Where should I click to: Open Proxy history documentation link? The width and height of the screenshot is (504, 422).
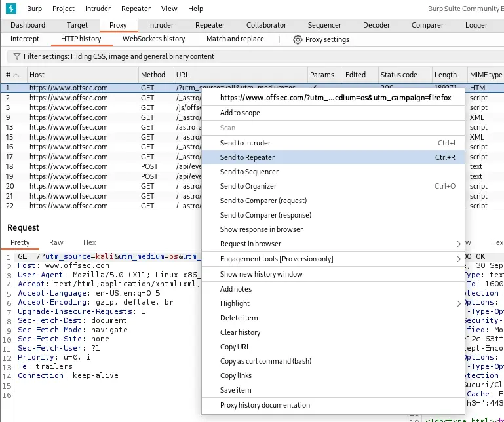pyautogui.click(x=265, y=405)
